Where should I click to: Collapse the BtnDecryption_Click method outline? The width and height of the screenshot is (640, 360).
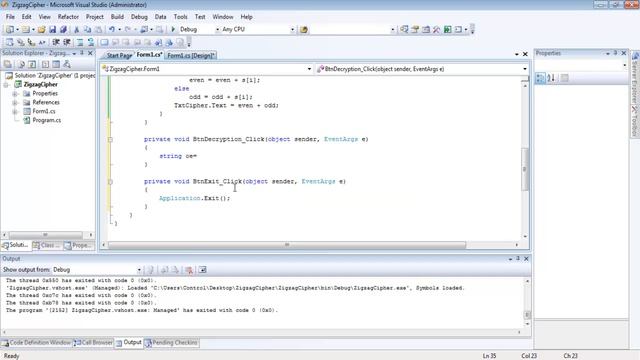110,140
